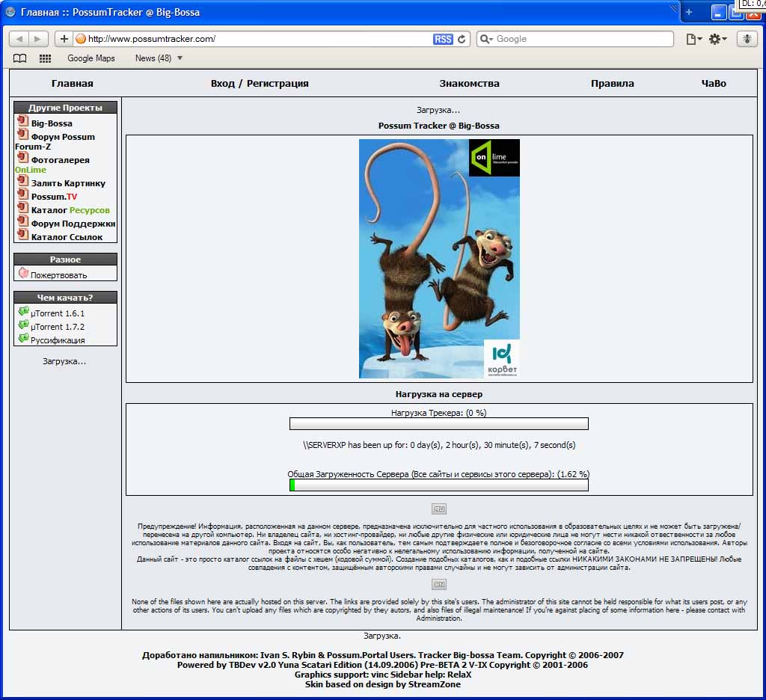Go back with the browser back arrow
Screen dimensions: 766x700
(x=19, y=39)
